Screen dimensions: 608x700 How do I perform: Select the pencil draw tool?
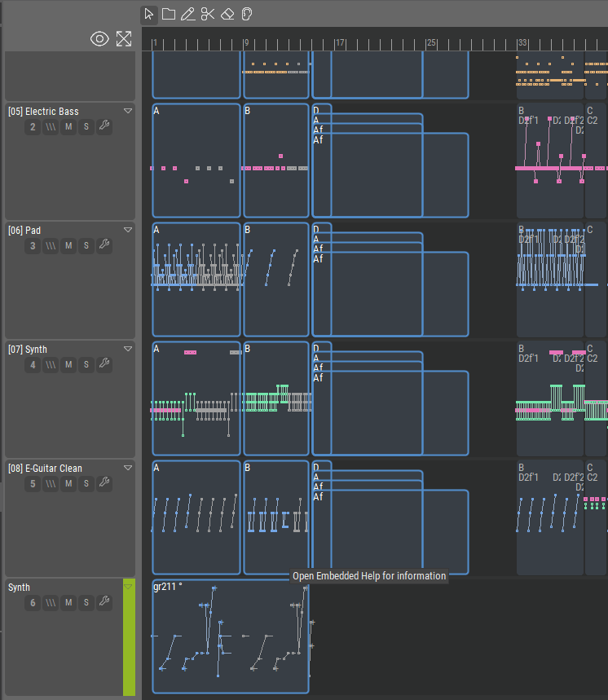click(188, 14)
